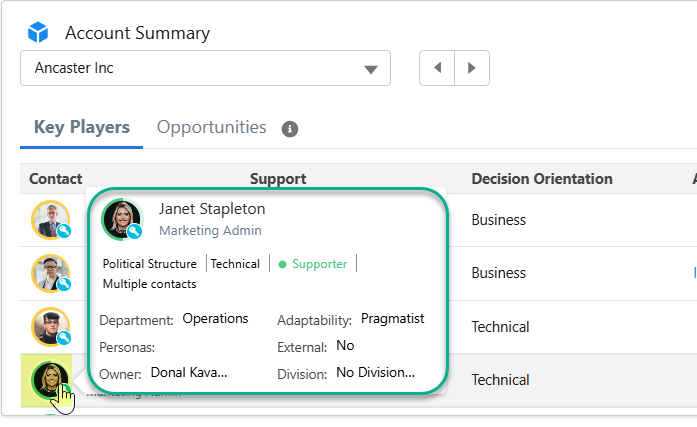
Task: Click the Janet Stapleton name in popup
Action: click(212, 209)
